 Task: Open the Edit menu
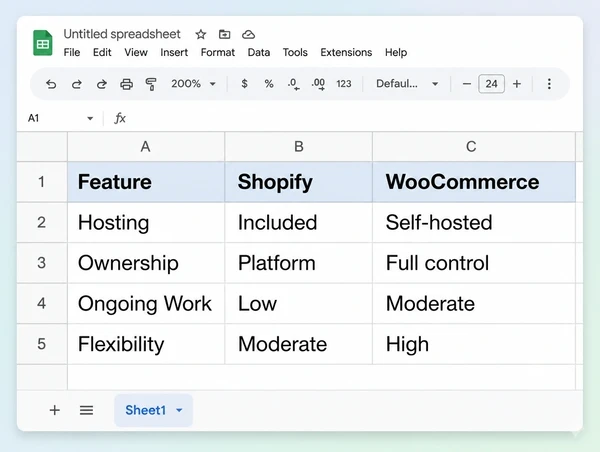pyautogui.click(x=102, y=52)
